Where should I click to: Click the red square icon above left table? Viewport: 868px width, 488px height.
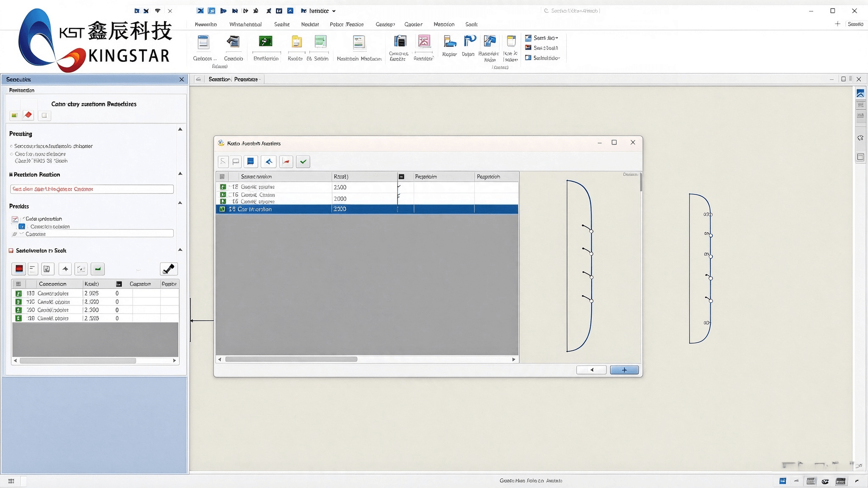pyautogui.click(x=19, y=269)
